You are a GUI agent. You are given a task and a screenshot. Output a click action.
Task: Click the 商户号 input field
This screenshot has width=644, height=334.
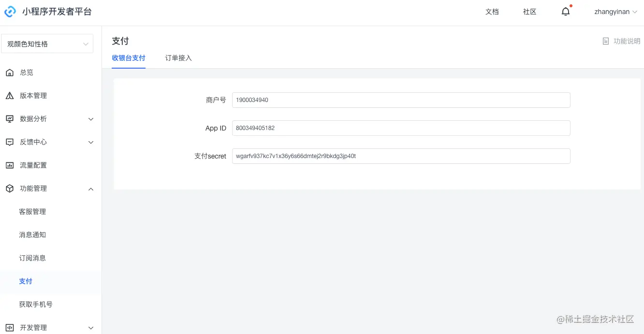[401, 100]
